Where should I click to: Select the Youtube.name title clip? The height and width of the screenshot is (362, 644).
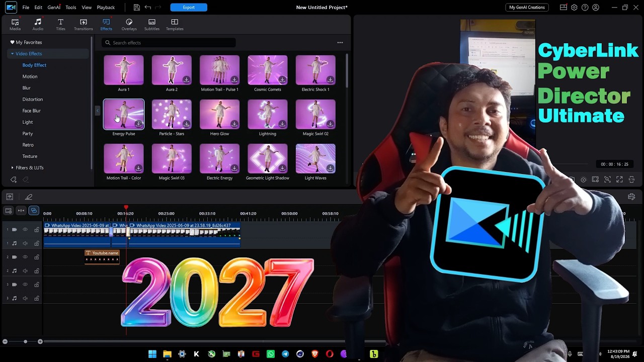(102, 256)
